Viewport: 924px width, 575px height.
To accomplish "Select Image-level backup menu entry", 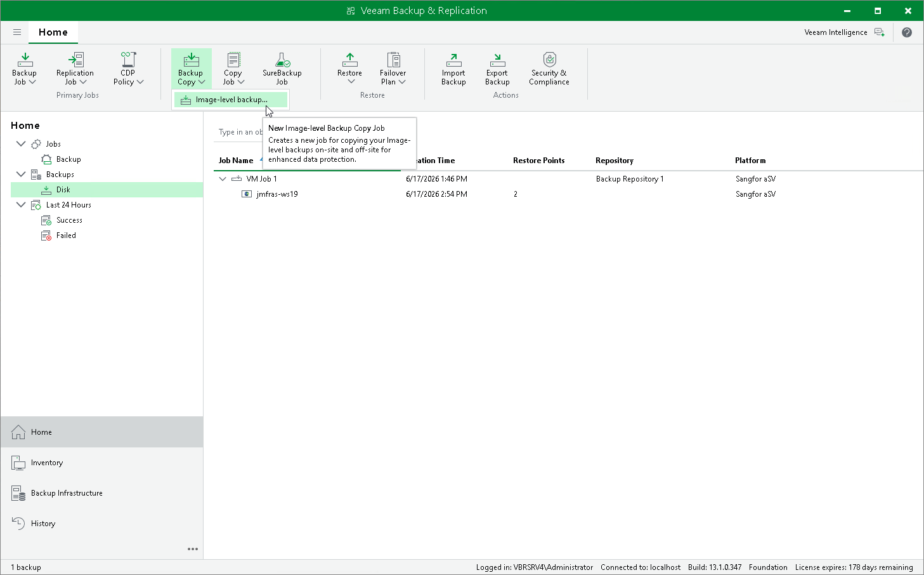I will coord(231,100).
